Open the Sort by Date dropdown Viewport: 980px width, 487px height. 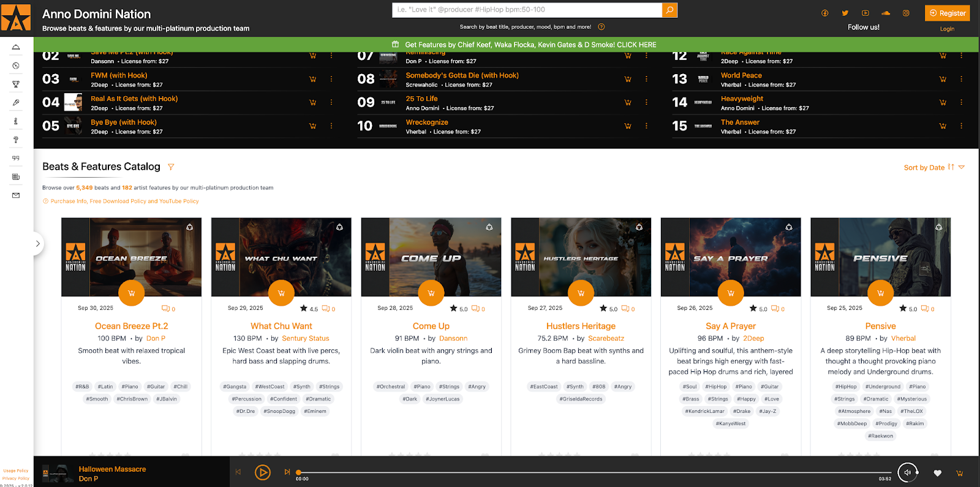[x=934, y=167]
